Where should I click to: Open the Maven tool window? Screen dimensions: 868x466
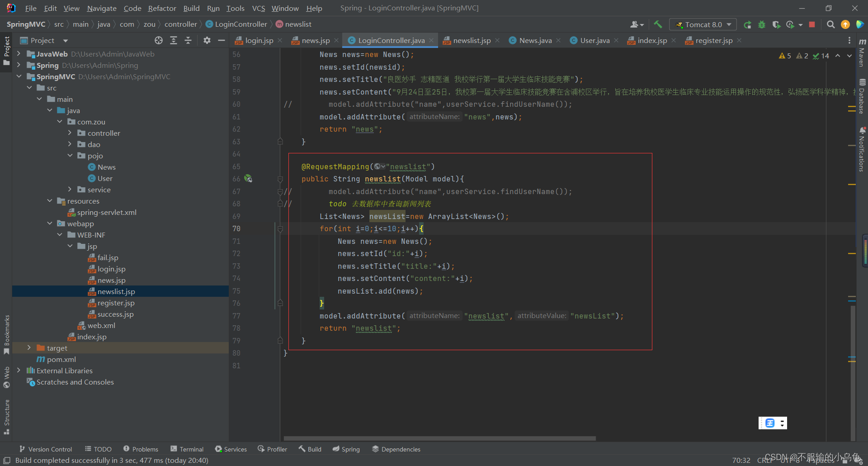click(x=862, y=52)
